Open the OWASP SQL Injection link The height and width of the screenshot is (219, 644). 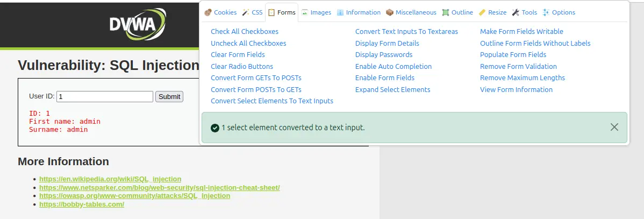click(134, 196)
